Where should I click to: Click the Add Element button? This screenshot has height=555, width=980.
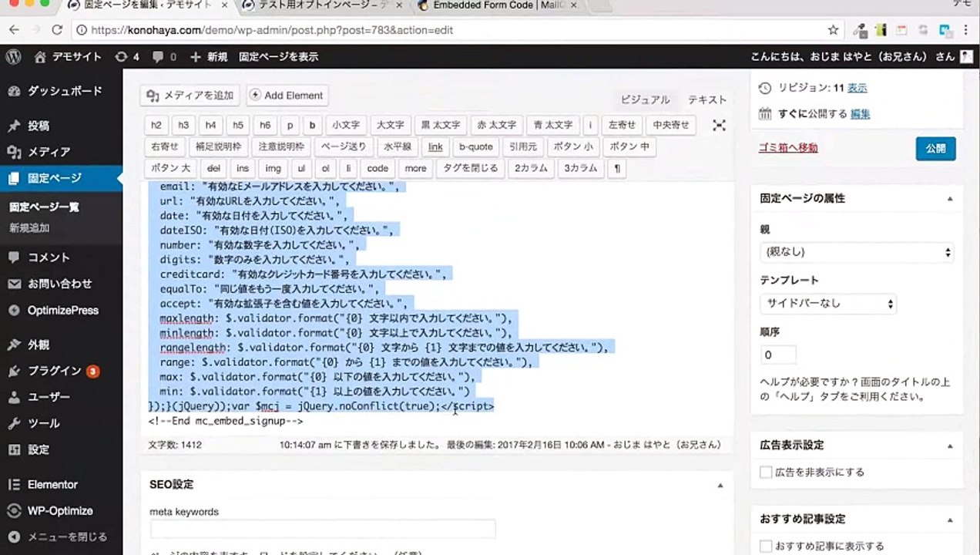(287, 96)
